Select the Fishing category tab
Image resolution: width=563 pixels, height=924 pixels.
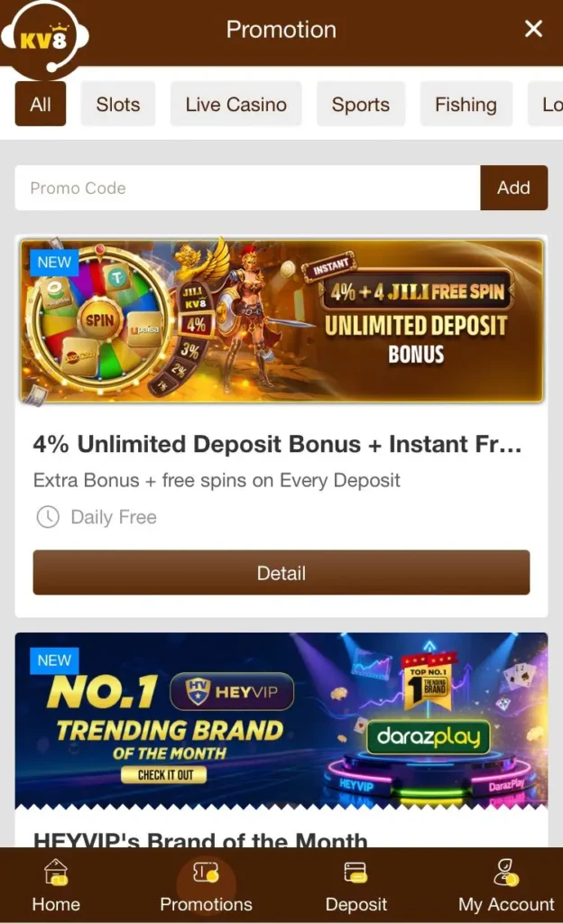pos(466,105)
